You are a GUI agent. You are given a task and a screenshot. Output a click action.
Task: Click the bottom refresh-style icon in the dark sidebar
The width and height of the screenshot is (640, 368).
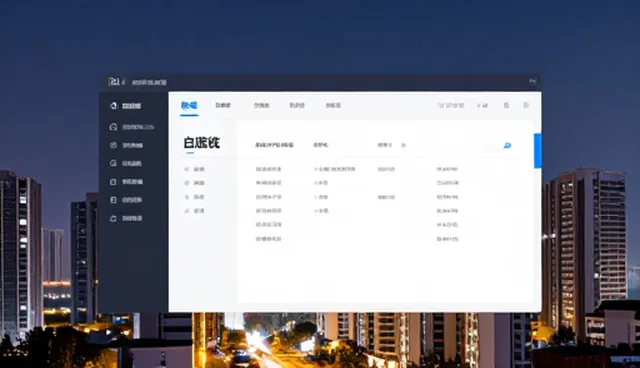pyautogui.click(x=113, y=218)
